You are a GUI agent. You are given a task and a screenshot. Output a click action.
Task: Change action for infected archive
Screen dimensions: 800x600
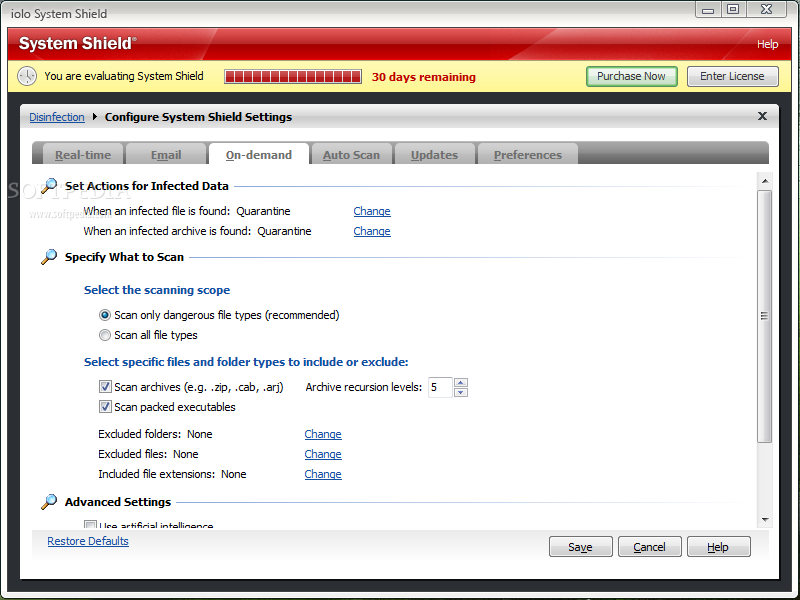372,231
